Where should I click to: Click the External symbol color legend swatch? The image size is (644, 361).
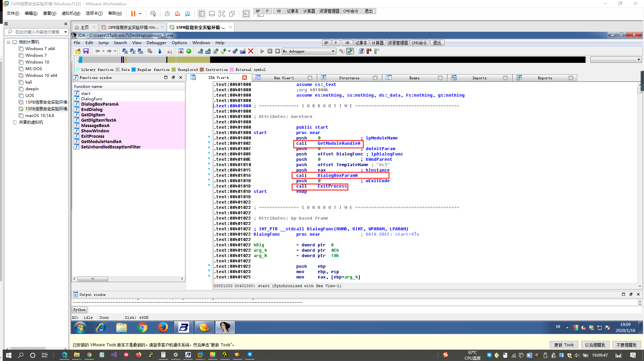click(x=232, y=70)
